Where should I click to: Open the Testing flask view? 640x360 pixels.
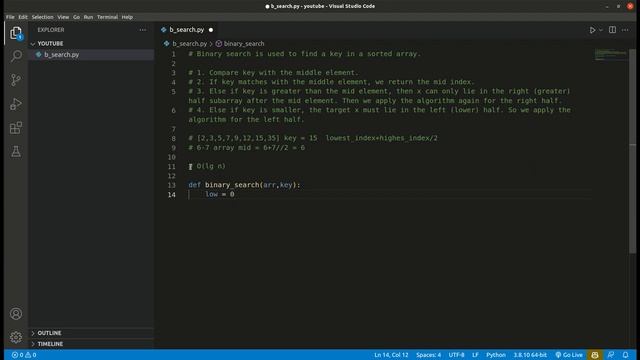click(x=16, y=151)
